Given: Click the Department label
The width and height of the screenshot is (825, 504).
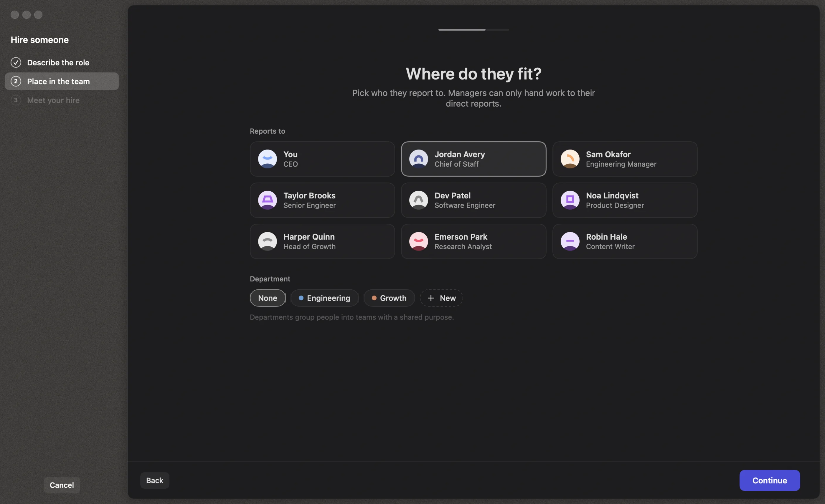Looking at the screenshot, I should click(270, 278).
